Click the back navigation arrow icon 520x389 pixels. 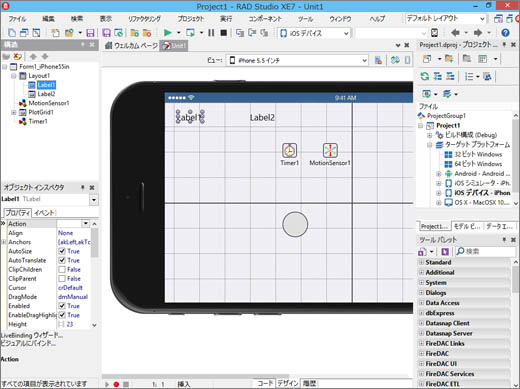tap(455, 33)
